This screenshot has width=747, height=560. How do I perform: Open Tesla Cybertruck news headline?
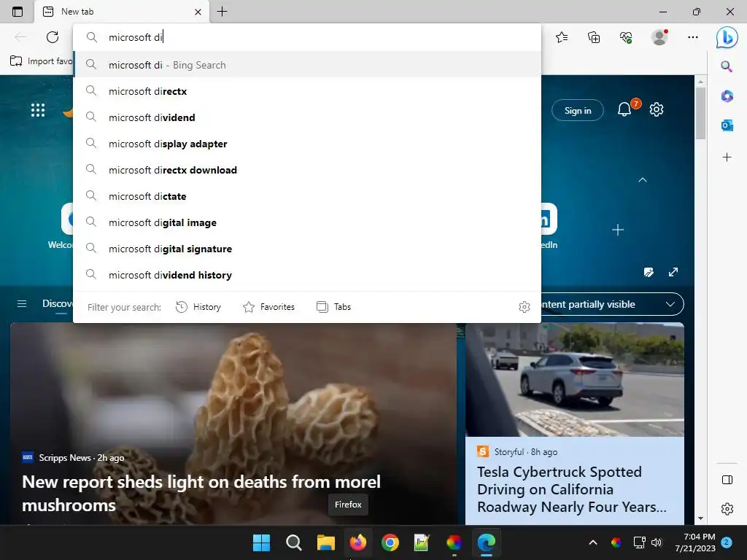coord(572,489)
